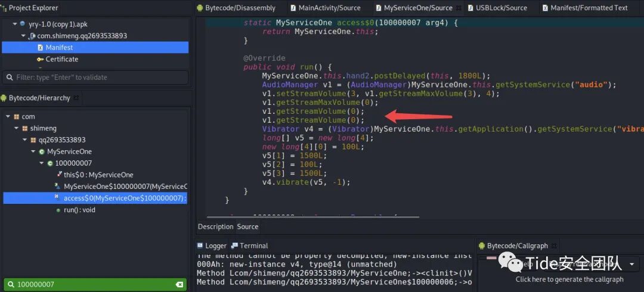Open the dropdown arrow in the Callgraph panel

pos(631,264)
